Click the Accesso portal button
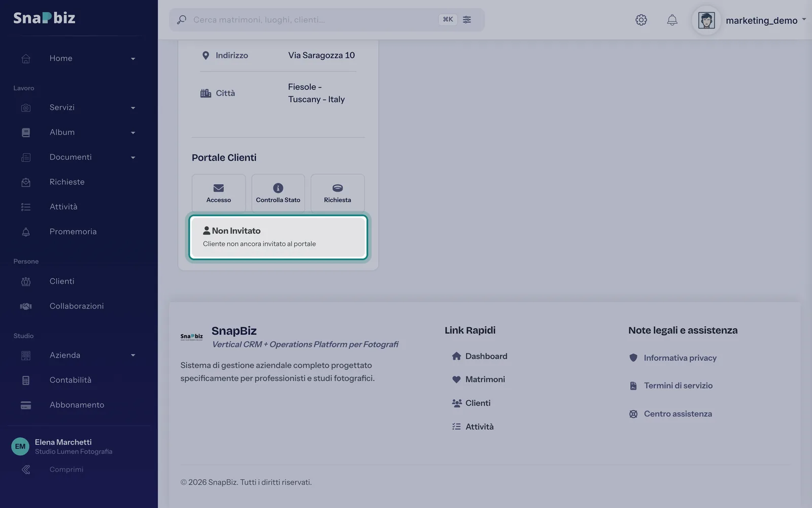The image size is (812, 508). [219, 193]
